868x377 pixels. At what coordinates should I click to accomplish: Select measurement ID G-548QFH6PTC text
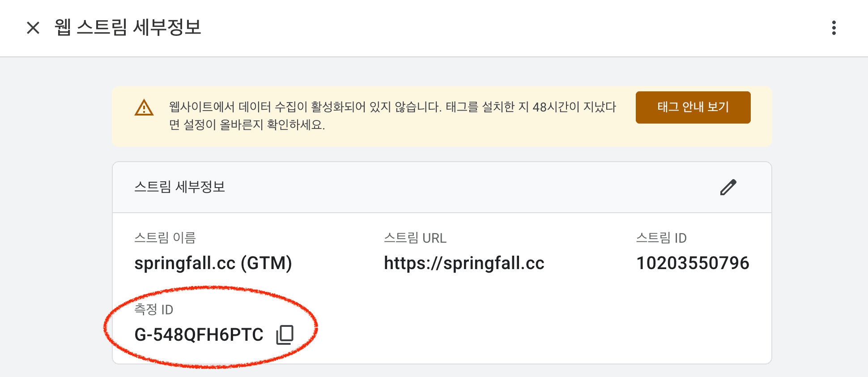199,335
